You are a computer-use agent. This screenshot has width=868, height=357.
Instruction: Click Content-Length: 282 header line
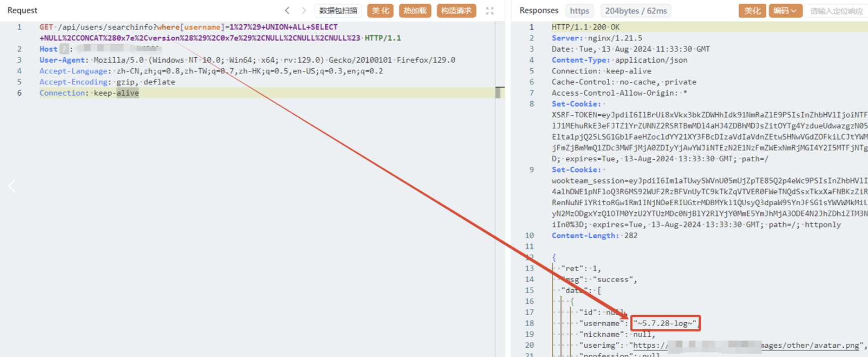coord(595,235)
